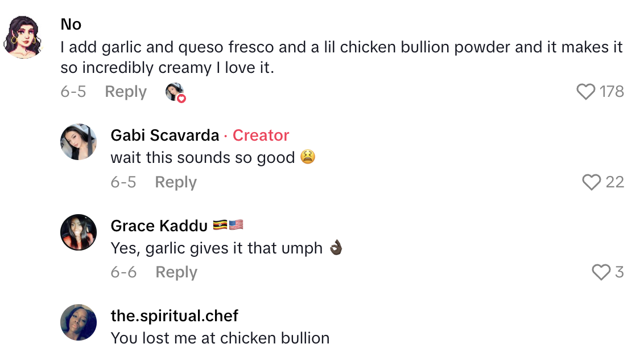Click the 178 like count
Viewport: 644px width, 352px height.
tap(610, 91)
